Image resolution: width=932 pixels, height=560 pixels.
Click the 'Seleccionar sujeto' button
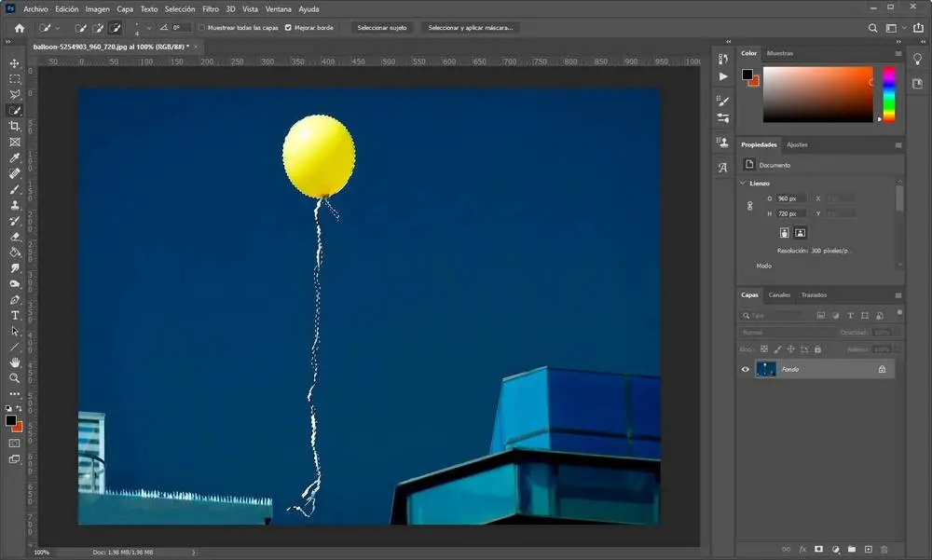pos(383,28)
